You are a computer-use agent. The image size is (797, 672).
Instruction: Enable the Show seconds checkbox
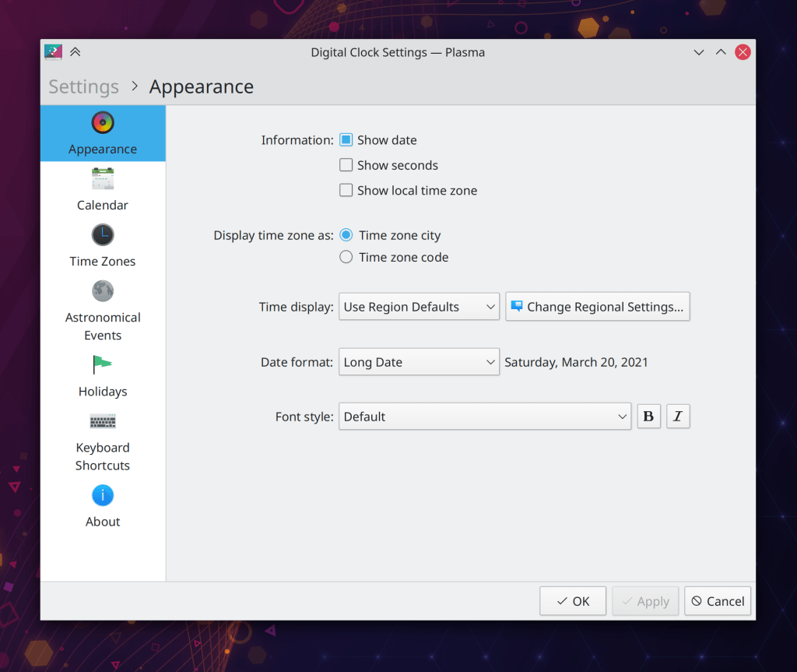point(346,165)
